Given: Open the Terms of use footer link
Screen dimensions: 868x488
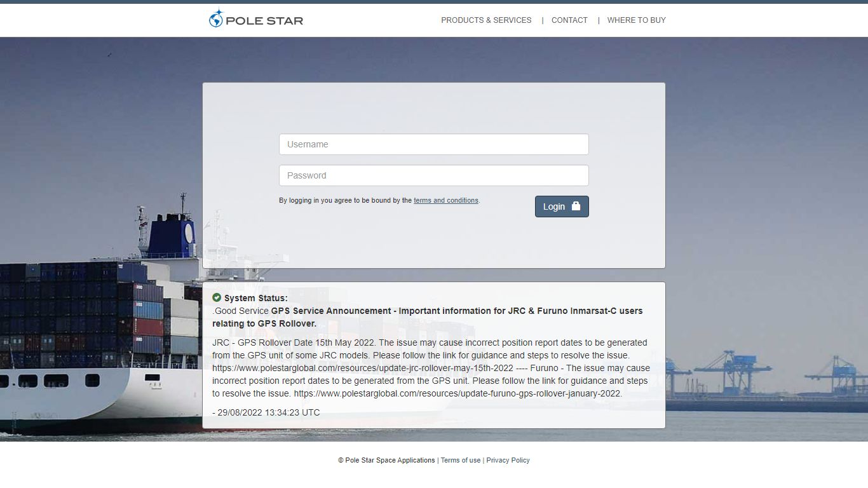Looking at the screenshot, I should click(461, 460).
